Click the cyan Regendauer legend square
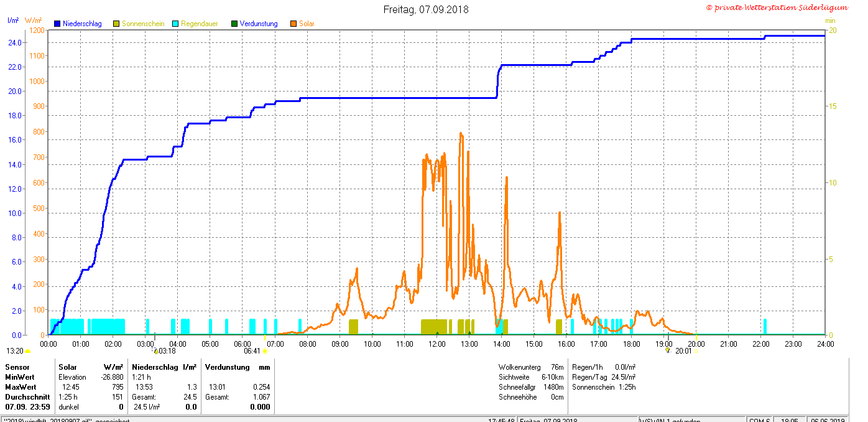The height and width of the screenshot is (422, 868). (175, 24)
